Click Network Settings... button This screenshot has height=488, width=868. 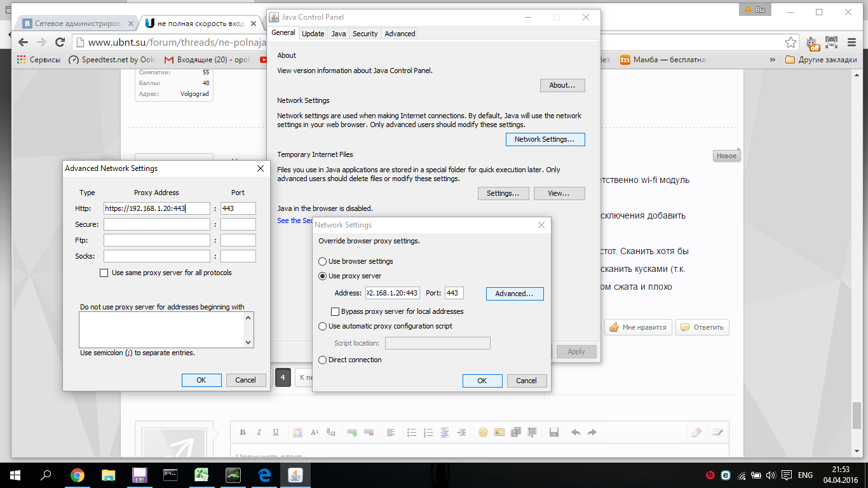545,139
